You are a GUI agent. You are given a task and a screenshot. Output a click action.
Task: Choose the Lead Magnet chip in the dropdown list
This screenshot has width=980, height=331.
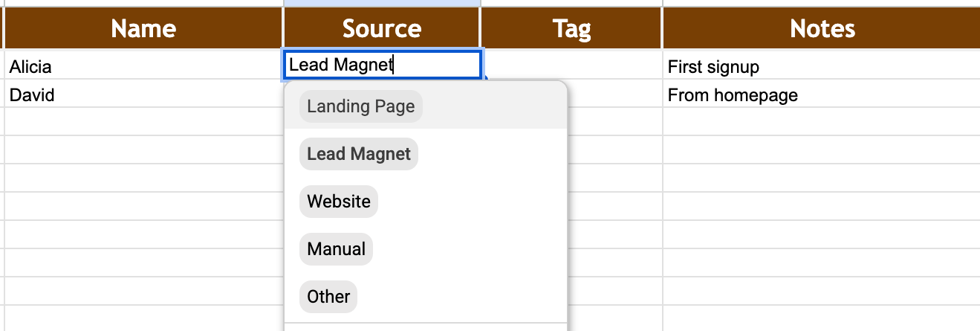click(359, 154)
